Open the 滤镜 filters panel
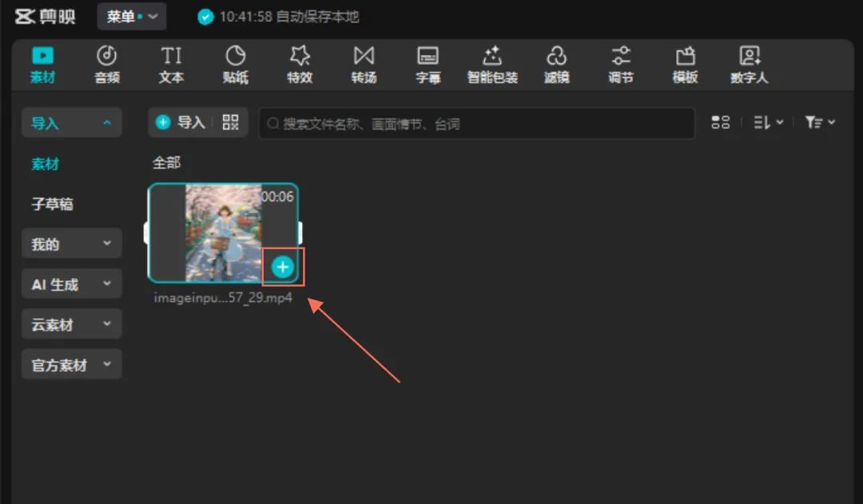This screenshot has height=504, width=863. 556,65
